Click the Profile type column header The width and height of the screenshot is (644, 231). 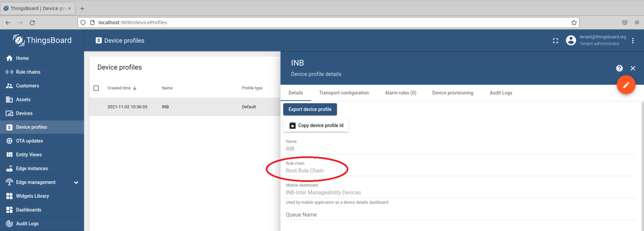pyautogui.click(x=252, y=88)
